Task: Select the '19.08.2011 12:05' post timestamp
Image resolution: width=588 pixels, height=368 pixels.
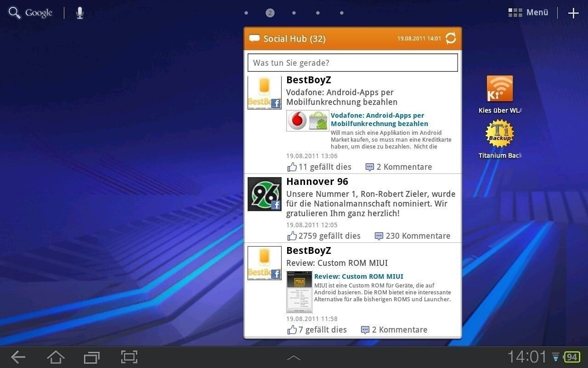Action: pos(312,225)
